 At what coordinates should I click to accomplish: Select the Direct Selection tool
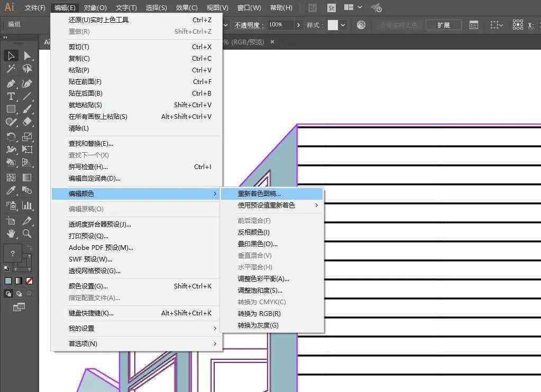point(27,55)
